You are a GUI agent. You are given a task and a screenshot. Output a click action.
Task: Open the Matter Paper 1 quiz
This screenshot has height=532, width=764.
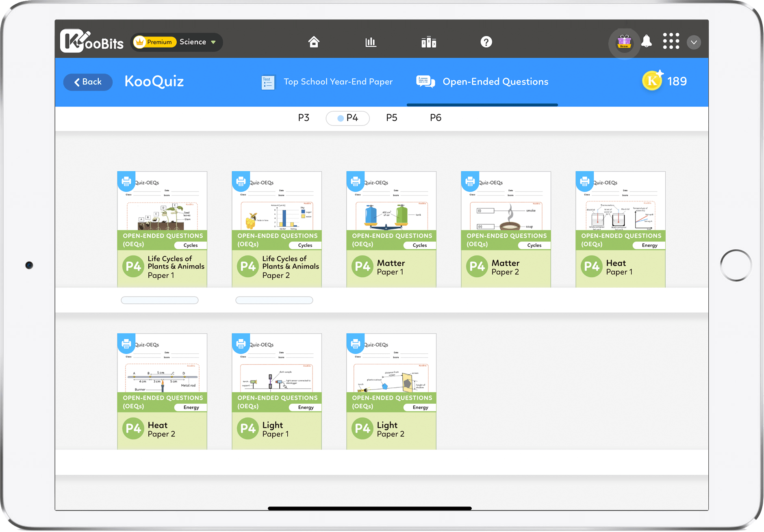coord(391,229)
